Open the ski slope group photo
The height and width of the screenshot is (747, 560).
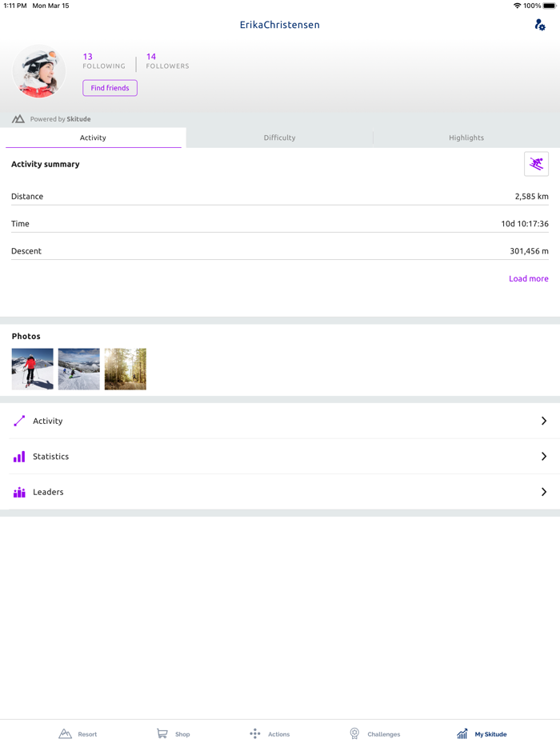79,370
